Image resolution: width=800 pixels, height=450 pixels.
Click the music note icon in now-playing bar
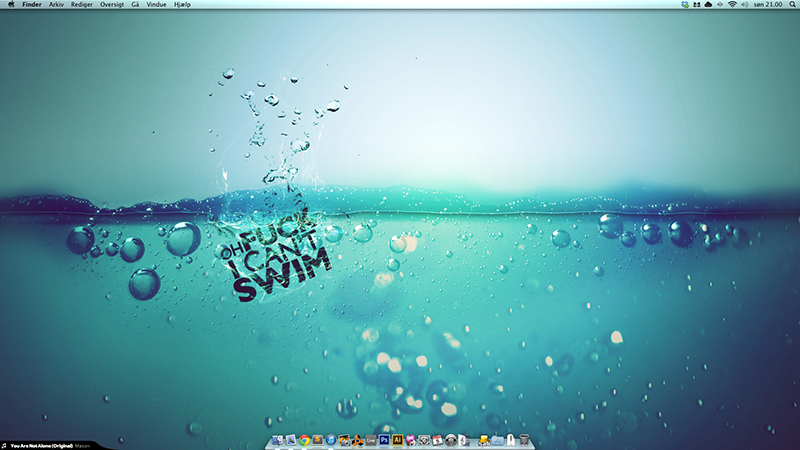(4, 446)
